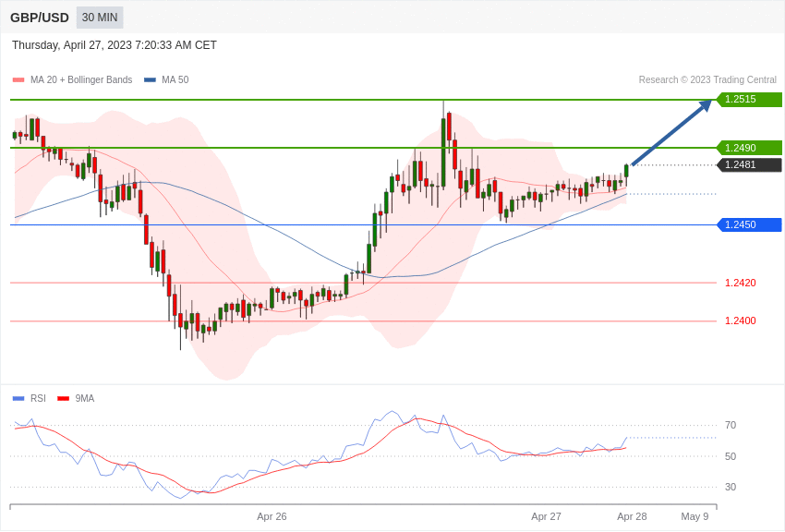This screenshot has width=785, height=532.
Task: Click the 1.2490 resistance price tag
Action: pyautogui.click(x=749, y=148)
